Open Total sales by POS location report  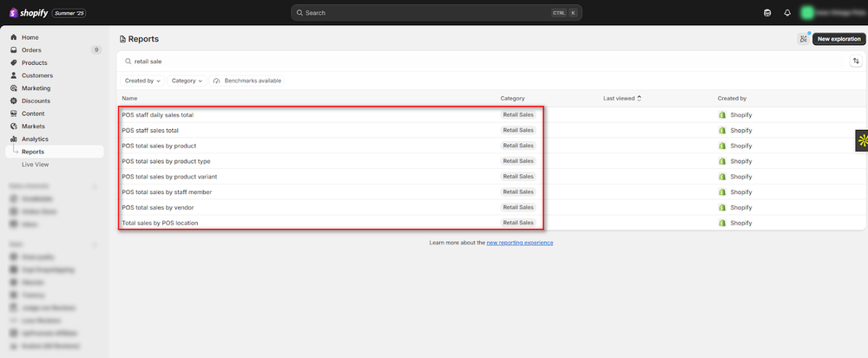tap(160, 223)
